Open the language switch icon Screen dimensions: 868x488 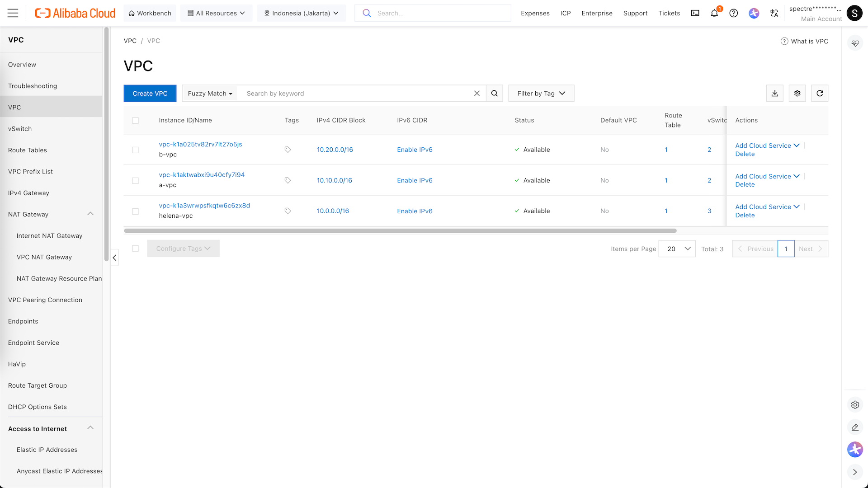(x=774, y=13)
